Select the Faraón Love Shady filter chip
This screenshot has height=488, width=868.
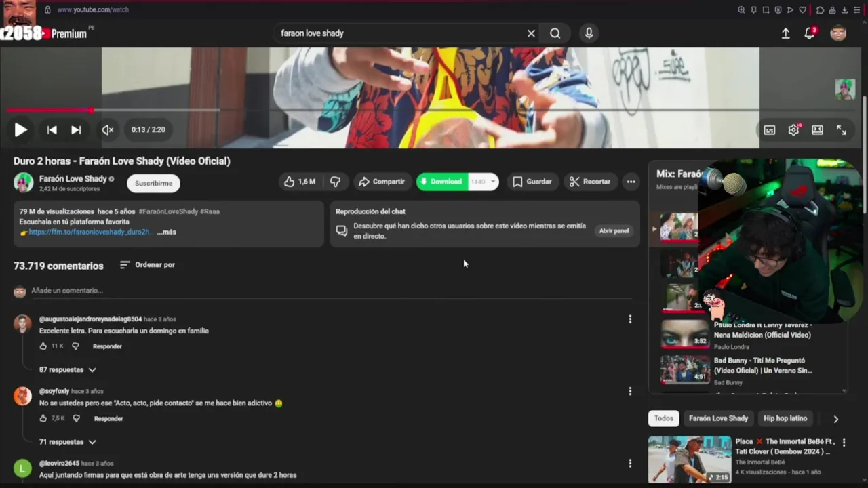(718, 418)
